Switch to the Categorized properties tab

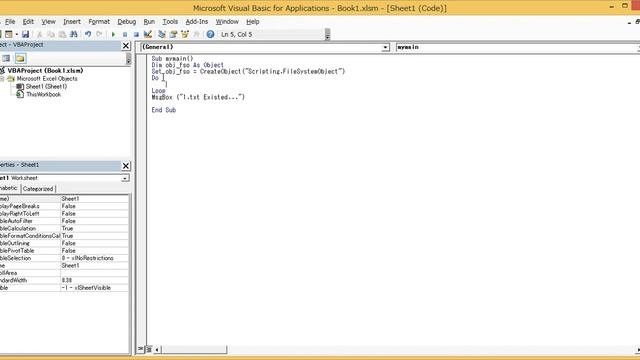pos(38,189)
